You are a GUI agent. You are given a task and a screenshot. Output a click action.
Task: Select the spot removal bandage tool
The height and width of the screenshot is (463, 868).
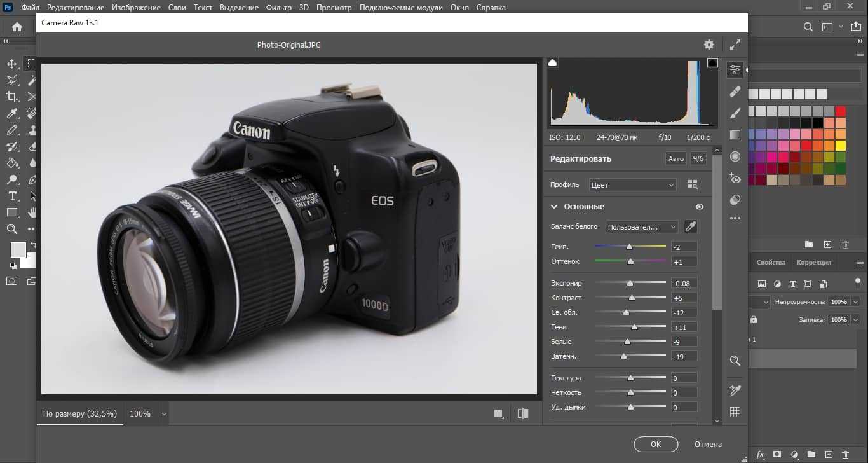pos(735,92)
